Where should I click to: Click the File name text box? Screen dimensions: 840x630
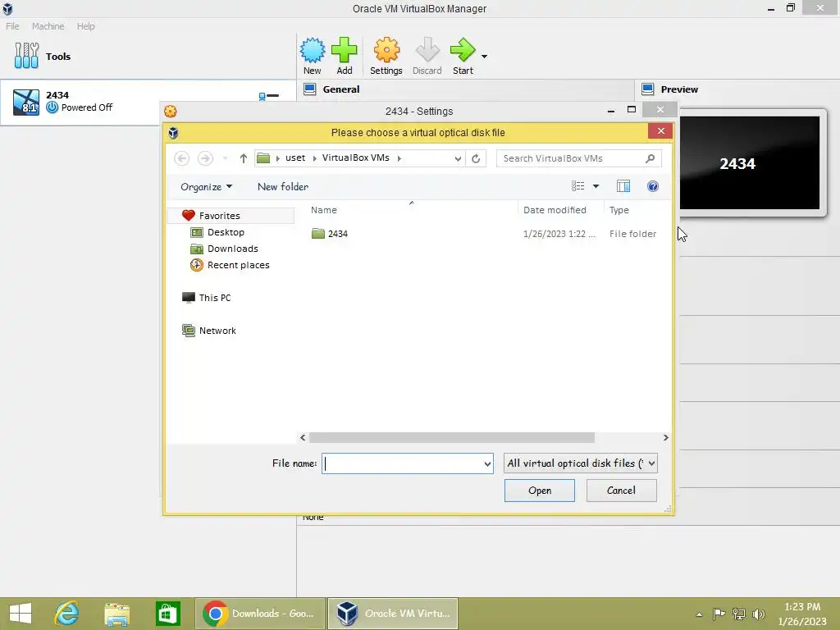click(x=402, y=463)
